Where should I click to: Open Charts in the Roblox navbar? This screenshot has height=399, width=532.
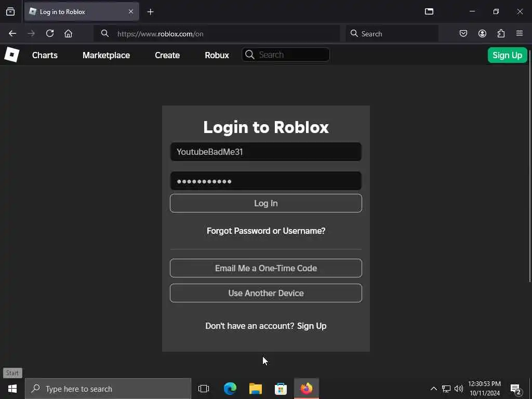click(45, 55)
